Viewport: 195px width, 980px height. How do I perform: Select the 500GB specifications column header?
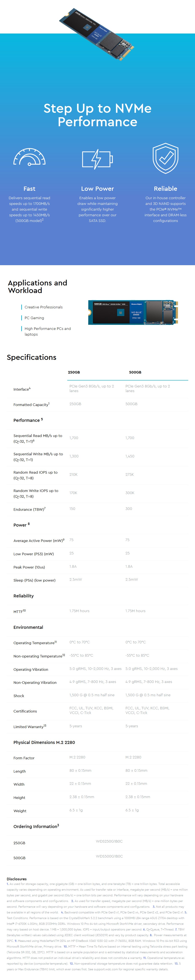[135, 372]
